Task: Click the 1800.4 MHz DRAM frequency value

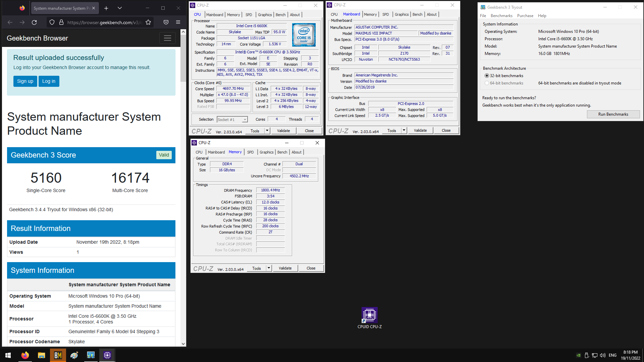Action: (x=270, y=190)
